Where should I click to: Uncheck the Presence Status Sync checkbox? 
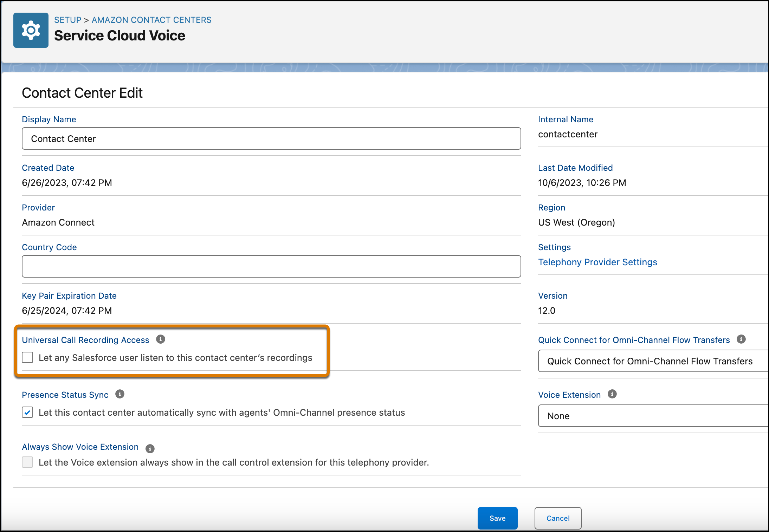pyautogui.click(x=27, y=412)
